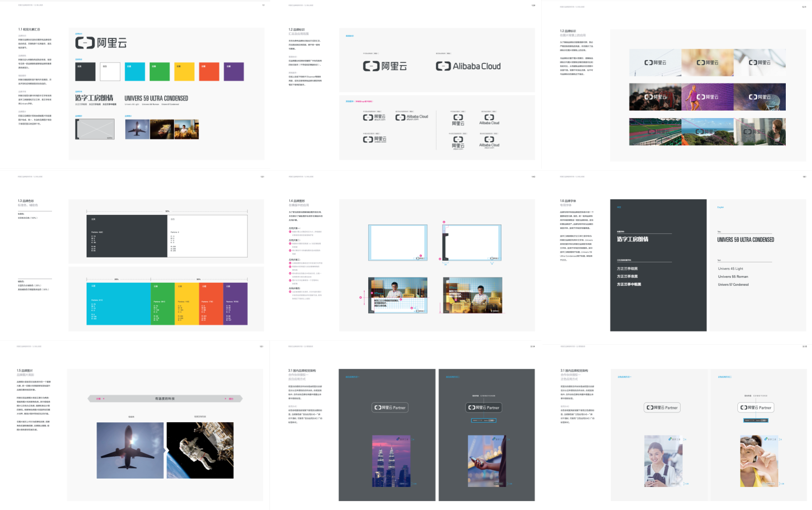The image size is (812, 510).
Task: Open the astronaut spacewalk photo
Action: click(200, 450)
